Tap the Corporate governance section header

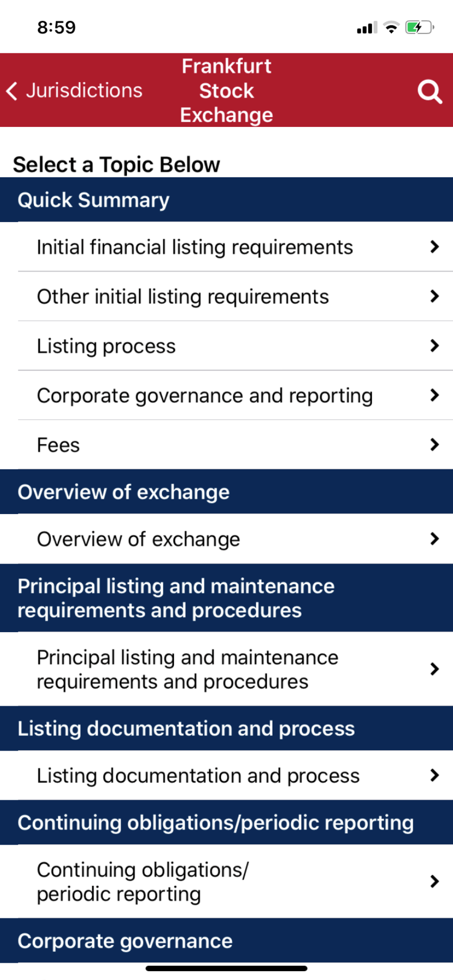point(226,941)
